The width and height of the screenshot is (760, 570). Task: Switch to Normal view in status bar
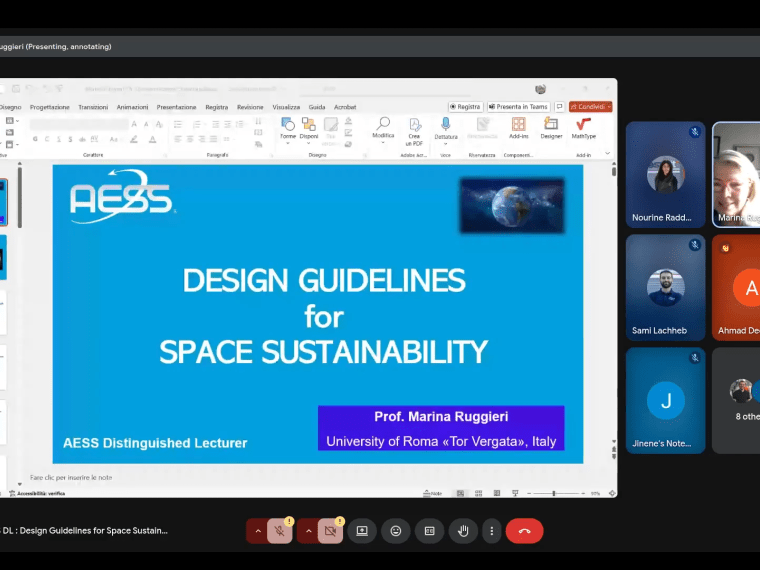(x=460, y=493)
